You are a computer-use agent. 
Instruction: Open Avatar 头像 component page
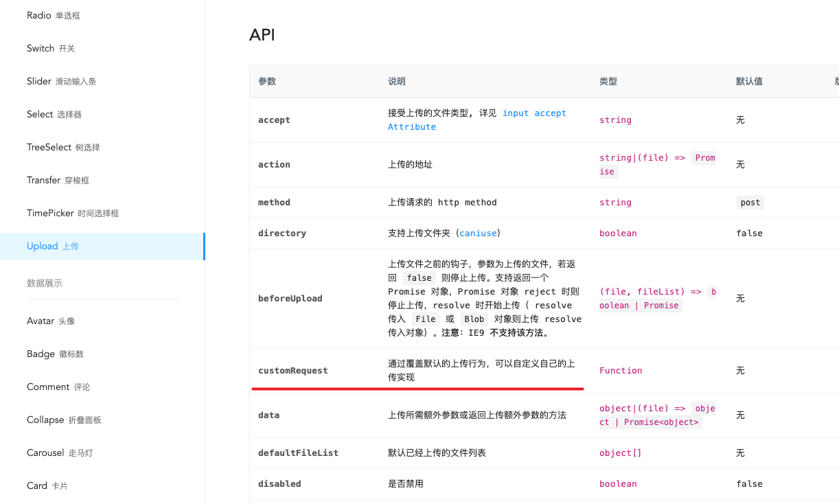tap(102, 321)
